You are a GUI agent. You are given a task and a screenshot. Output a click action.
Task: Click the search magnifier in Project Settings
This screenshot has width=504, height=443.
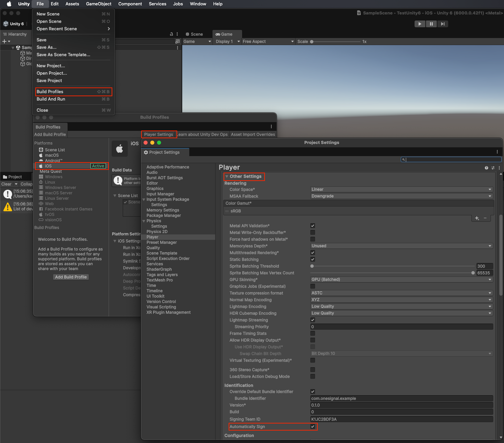403,159
